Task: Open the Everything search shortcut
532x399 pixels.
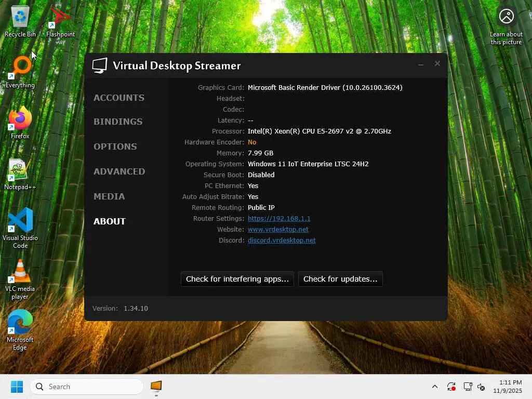Action: pos(20,72)
